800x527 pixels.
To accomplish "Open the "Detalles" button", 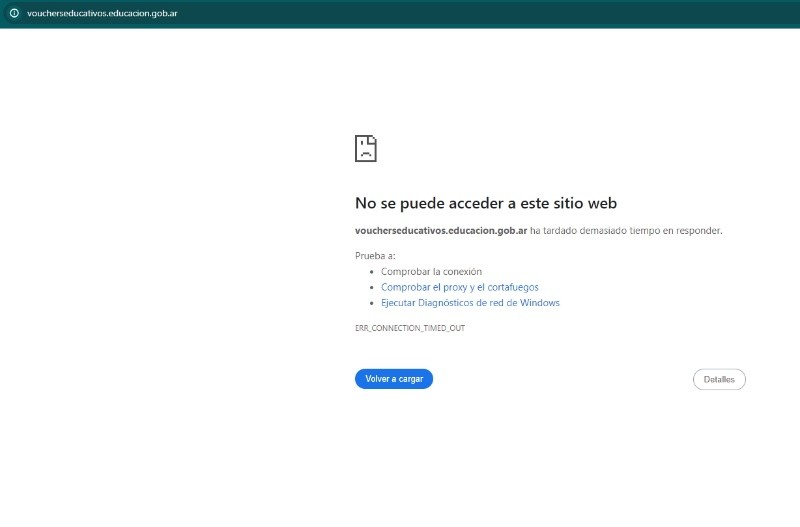I will click(719, 379).
